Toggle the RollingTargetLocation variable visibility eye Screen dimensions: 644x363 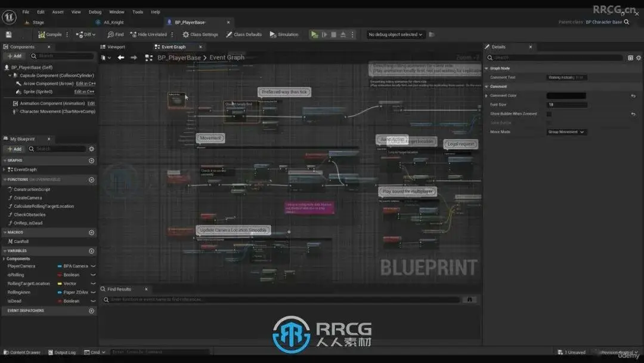tap(93, 283)
